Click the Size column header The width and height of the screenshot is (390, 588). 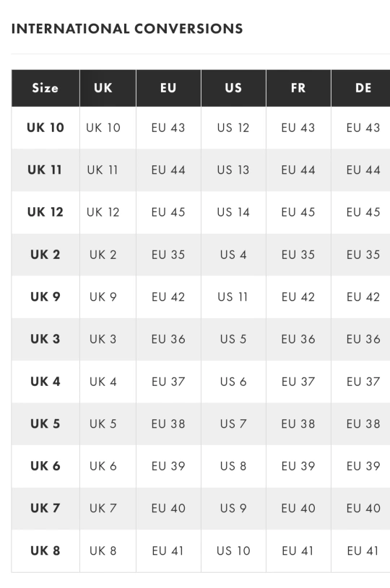point(45,88)
